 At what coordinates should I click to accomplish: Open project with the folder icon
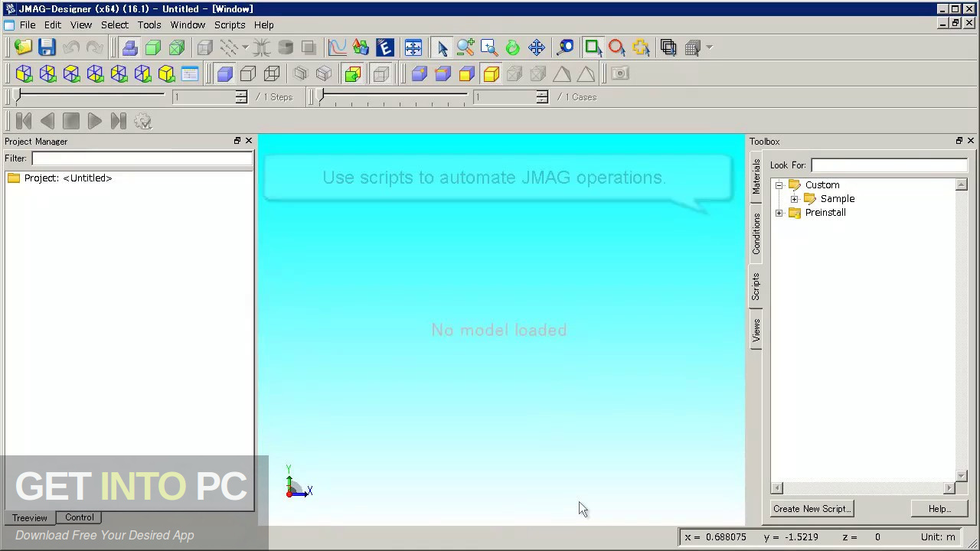[23, 47]
